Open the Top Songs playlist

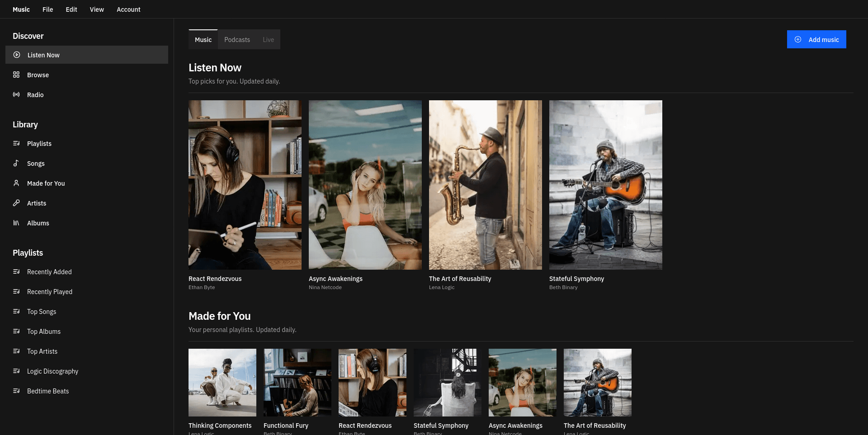tap(87, 311)
